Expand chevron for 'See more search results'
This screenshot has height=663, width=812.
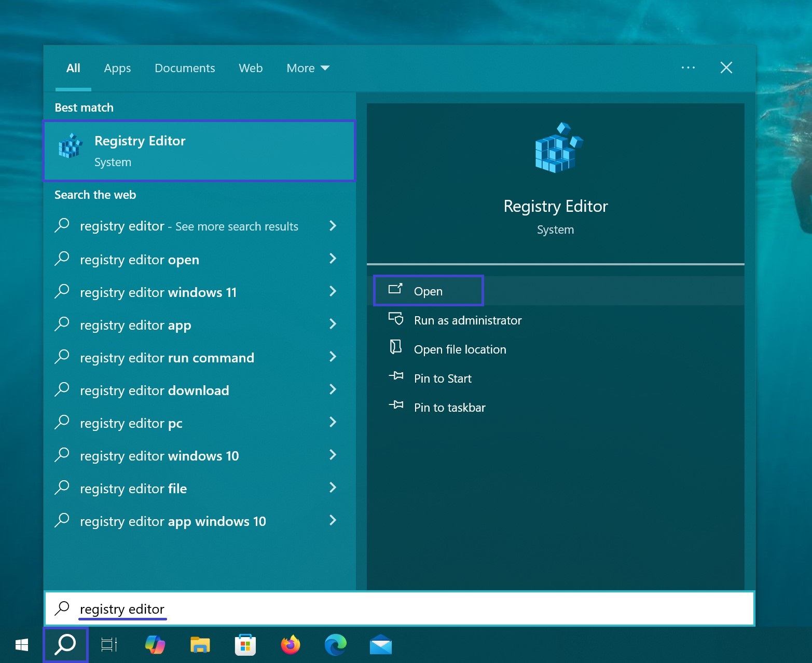click(333, 226)
